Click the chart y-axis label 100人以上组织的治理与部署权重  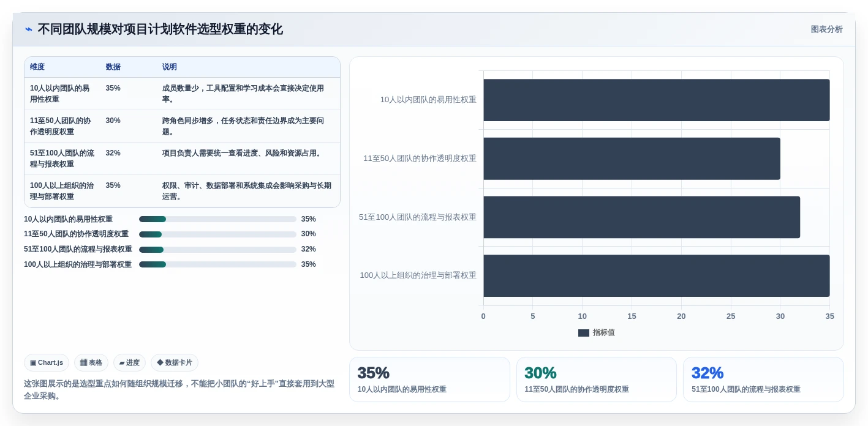pos(418,276)
